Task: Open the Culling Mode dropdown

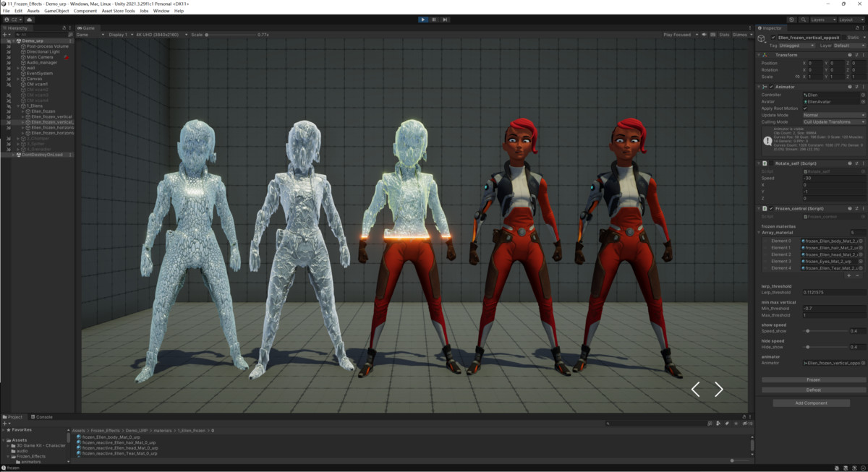Action: pos(833,122)
